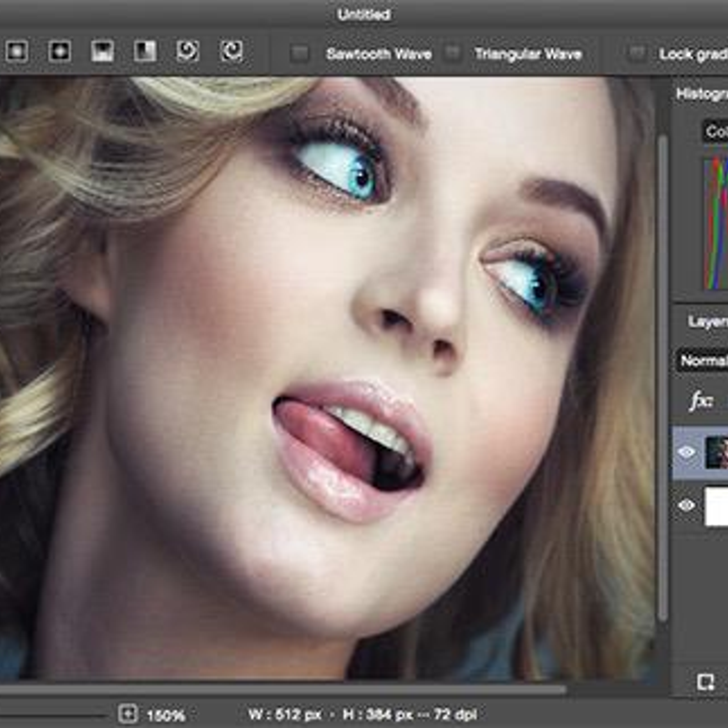Select the counter-clockwise spiral gradient icon
This screenshot has height=728, width=728.
232,51
